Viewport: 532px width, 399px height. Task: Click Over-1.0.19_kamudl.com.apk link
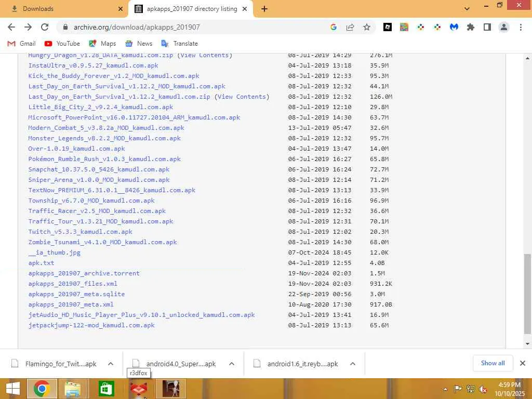(x=77, y=149)
